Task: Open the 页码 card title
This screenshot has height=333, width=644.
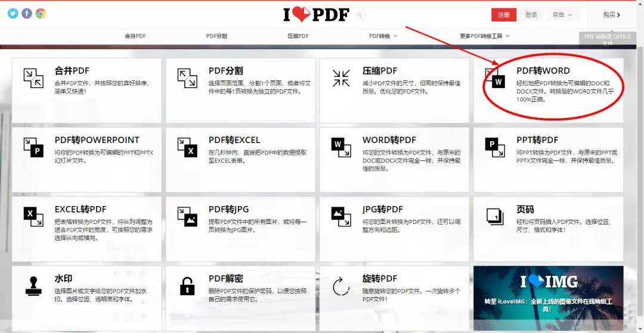Action: click(525, 210)
